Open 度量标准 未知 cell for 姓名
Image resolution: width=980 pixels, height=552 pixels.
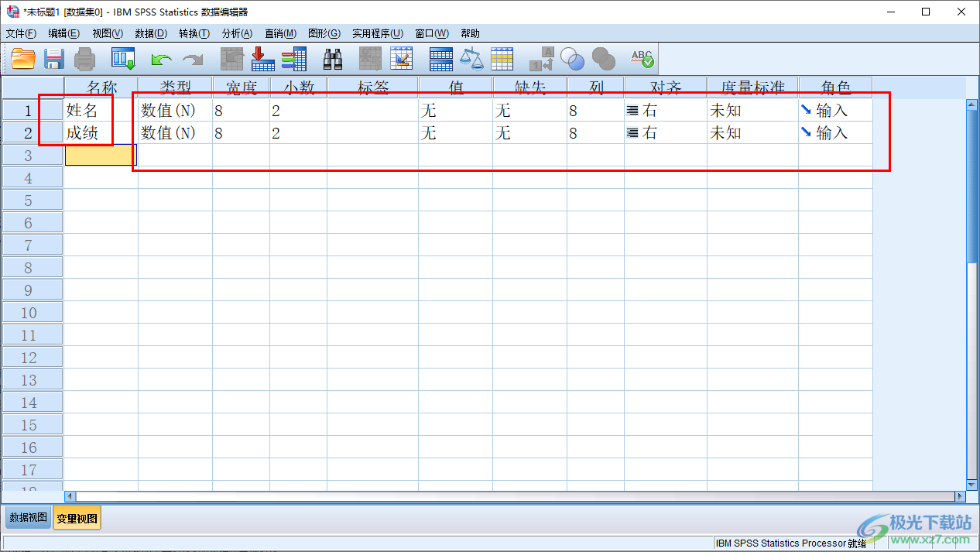point(752,111)
